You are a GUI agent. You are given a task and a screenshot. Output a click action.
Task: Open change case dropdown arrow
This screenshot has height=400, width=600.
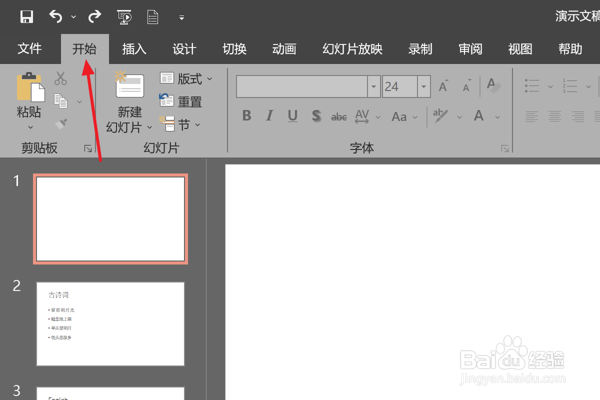[415, 117]
